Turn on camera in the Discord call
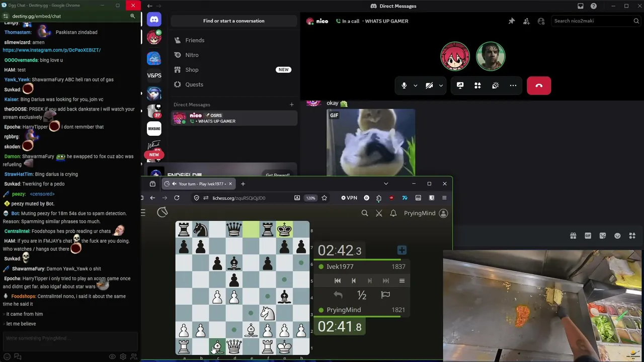This screenshot has width=644, height=362. pyautogui.click(x=429, y=85)
